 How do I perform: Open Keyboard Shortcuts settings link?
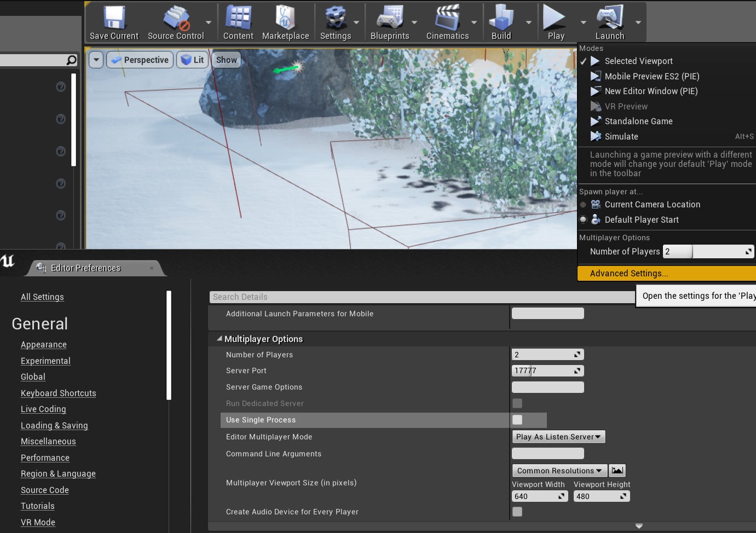coord(59,393)
